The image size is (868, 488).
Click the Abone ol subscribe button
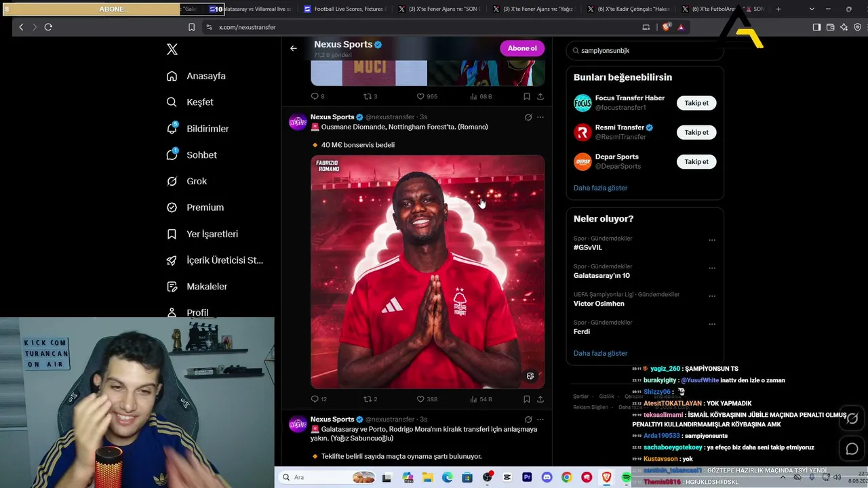[x=522, y=48]
